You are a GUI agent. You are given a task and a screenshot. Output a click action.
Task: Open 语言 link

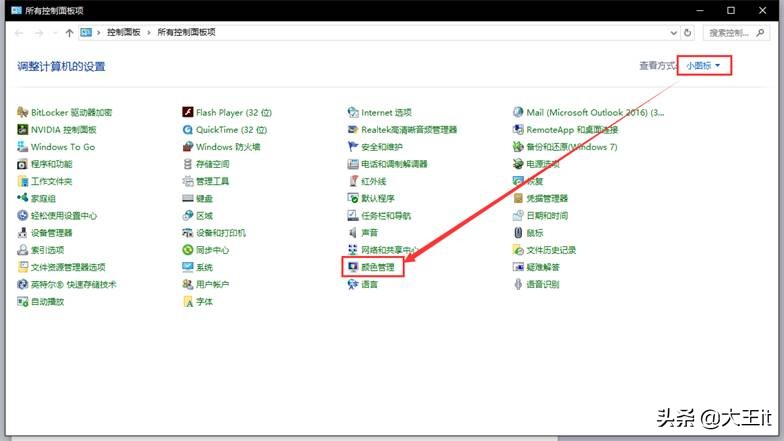point(370,284)
